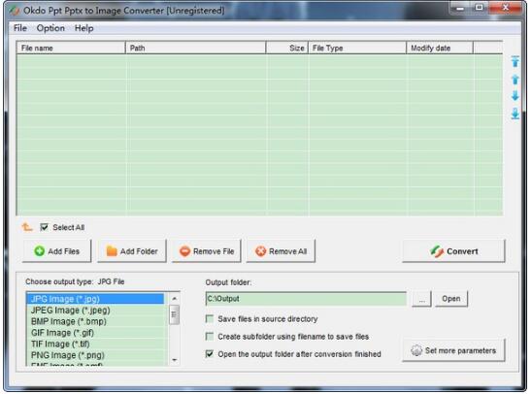Select JPG Image (*.jpg) output type

[x=95, y=299]
